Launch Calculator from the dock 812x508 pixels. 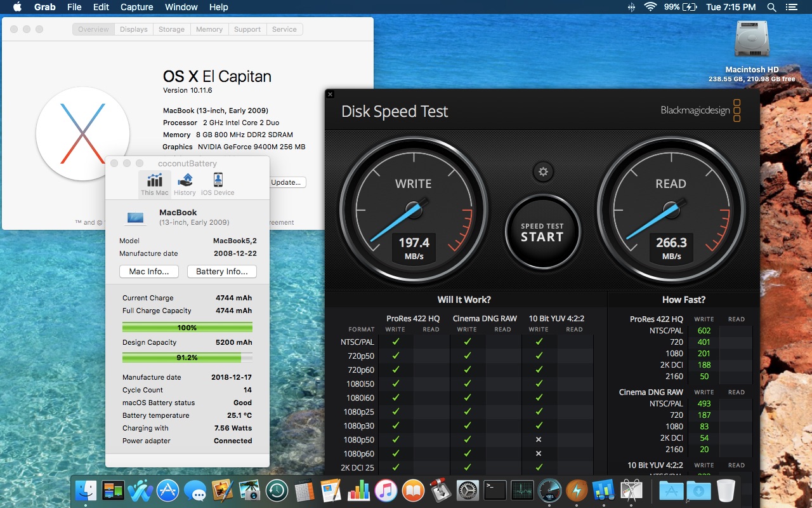304,490
